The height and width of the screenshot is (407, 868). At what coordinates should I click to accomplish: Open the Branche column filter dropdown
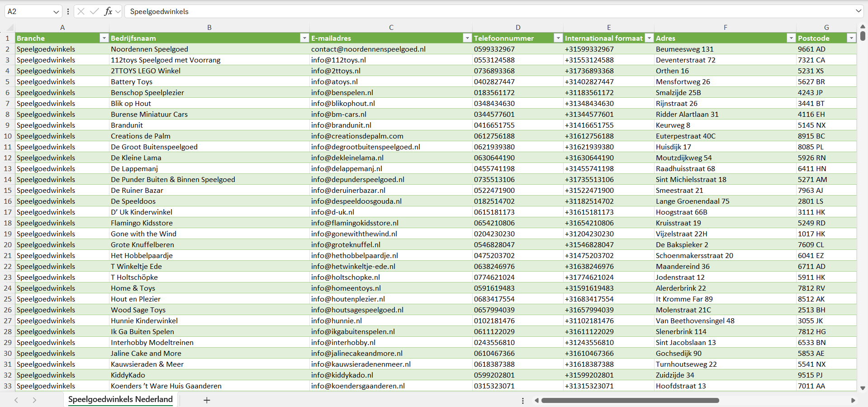tap(104, 38)
